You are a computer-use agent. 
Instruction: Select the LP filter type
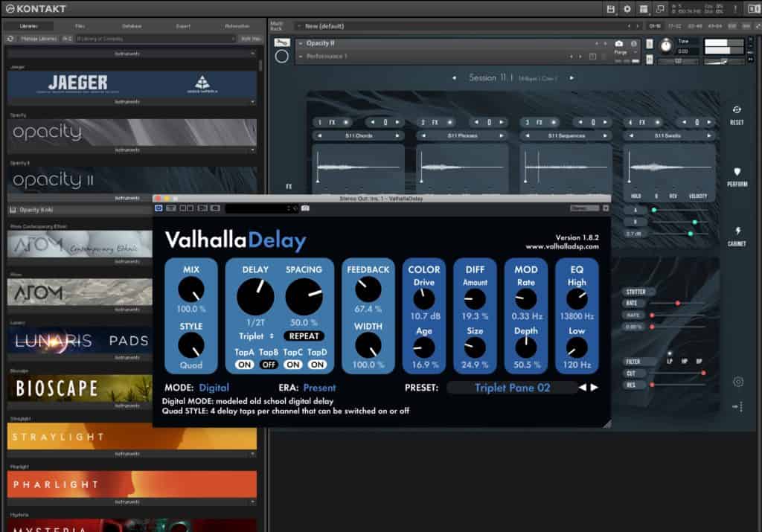tap(669, 361)
